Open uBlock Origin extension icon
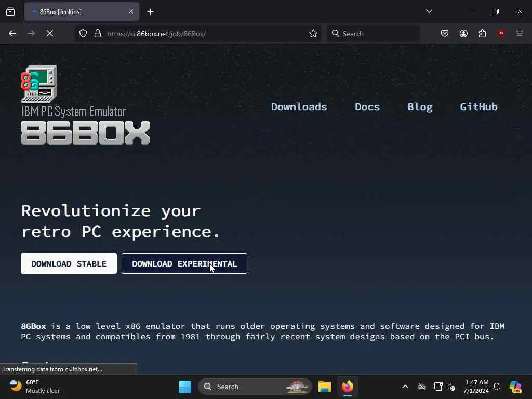 coord(501,34)
